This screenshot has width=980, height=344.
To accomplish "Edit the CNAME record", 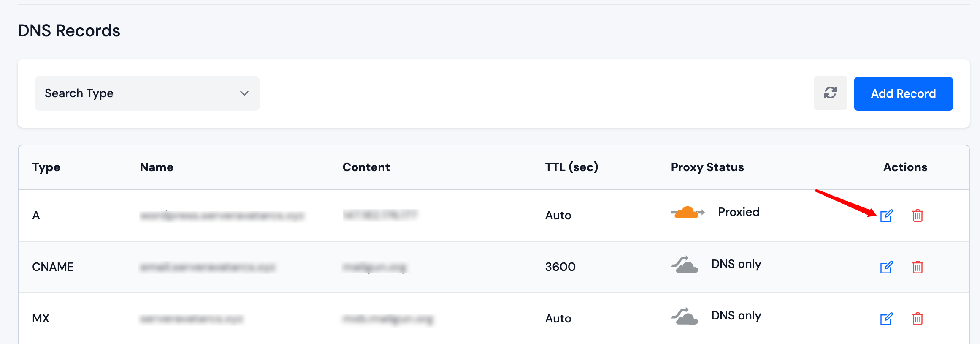I will tap(886, 267).
